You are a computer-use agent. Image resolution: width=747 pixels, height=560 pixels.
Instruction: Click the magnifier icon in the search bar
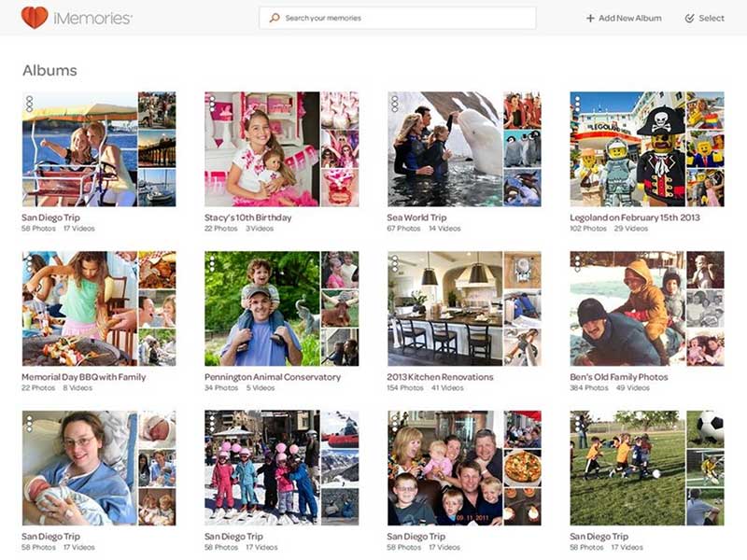pyautogui.click(x=274, y=16)
